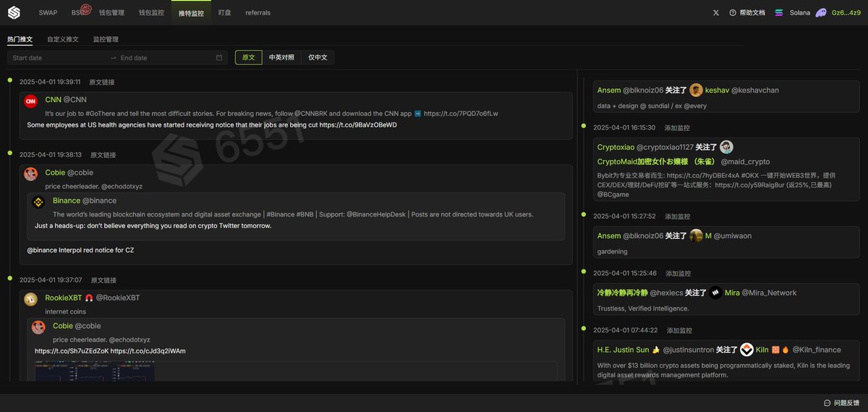Click the Binance logo avatar
The image size is (868, 412).
38,202
